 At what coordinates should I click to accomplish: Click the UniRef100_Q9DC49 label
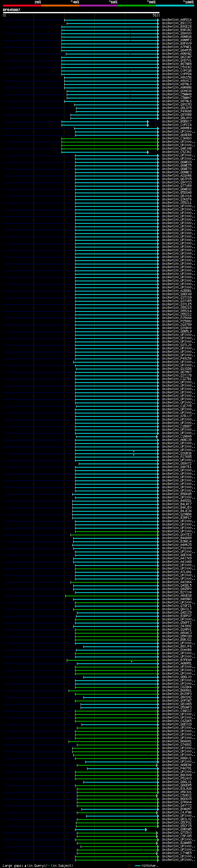(x=177, y=294)
